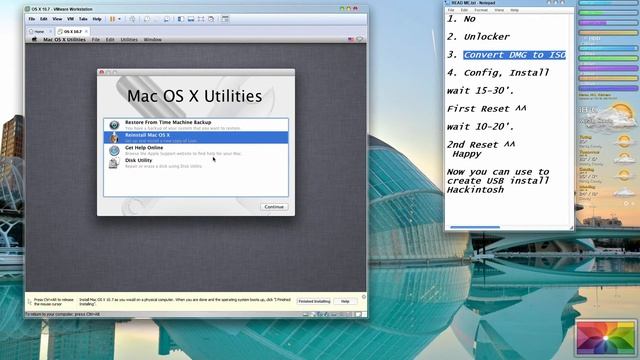
Task: Click the snapshot manager icon in VMware toolbar
Action: point(167,19)
